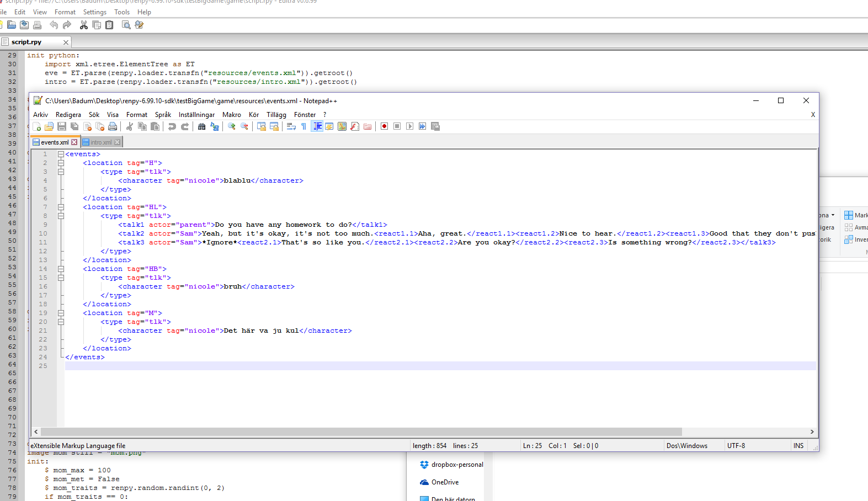Image resolution: width=868 pixels, height=501 pixels.
Task: Collapse location H fold on line 2
Action: (x=61, y=163)
